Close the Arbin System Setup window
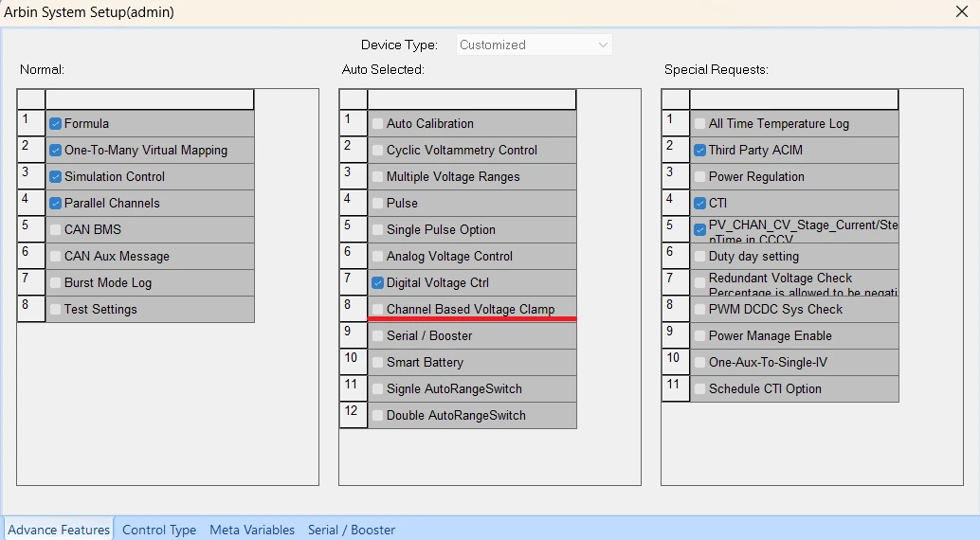This screenshot has height=540, width=980. 962,12
